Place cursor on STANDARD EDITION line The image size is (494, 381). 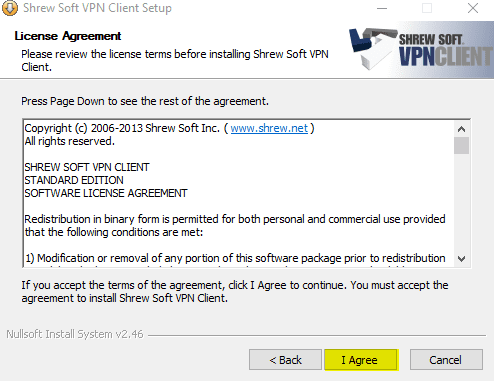(74, 180)
